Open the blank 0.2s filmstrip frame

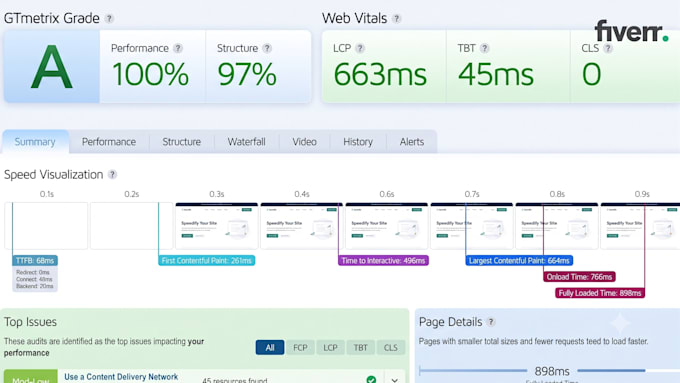click(131, 226)
